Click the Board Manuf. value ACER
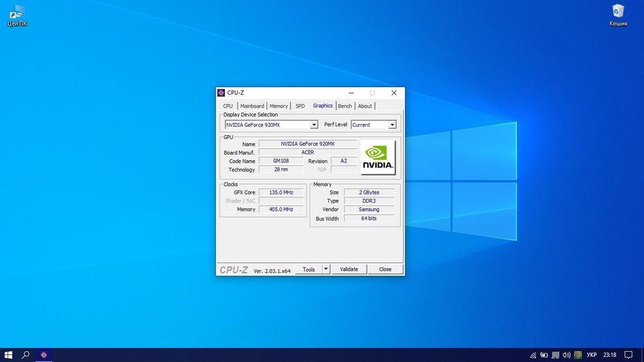 (308, 153)
